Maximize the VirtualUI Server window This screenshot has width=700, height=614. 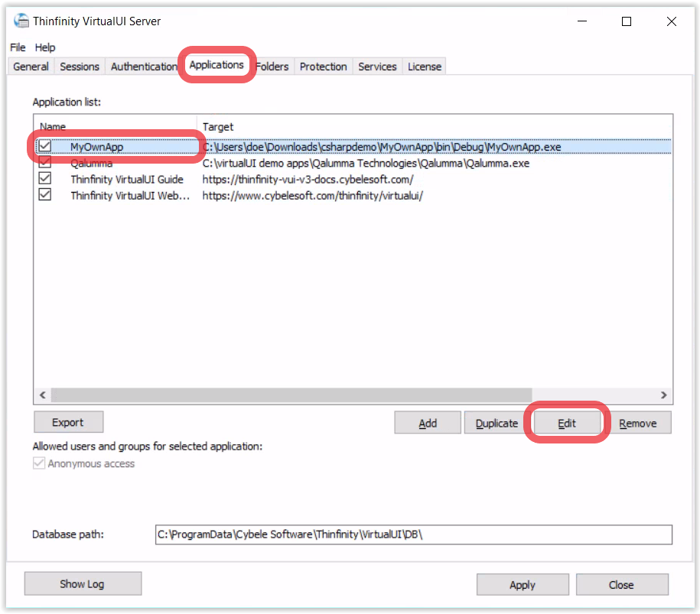[x=627, y=21]
